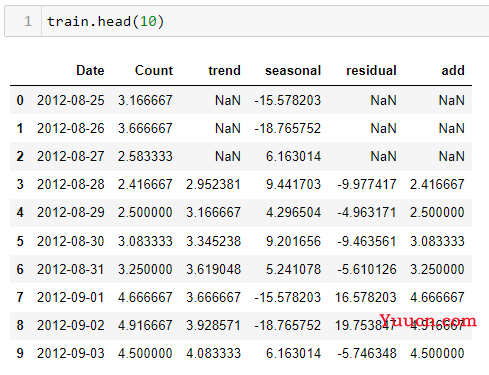Click add value 3.250000 in row 6

pyautogui.click(x=437, y=269)
